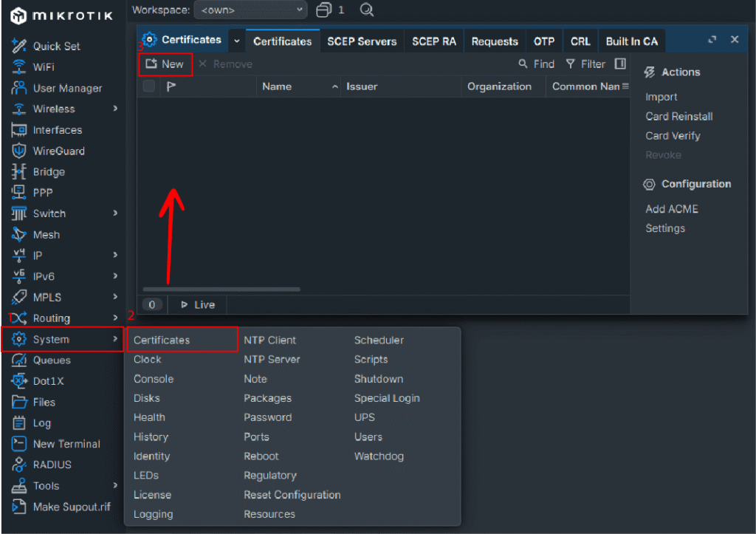Click the Queues gauge icon
Screen dimensions: 756x534
tap(18, 360)
